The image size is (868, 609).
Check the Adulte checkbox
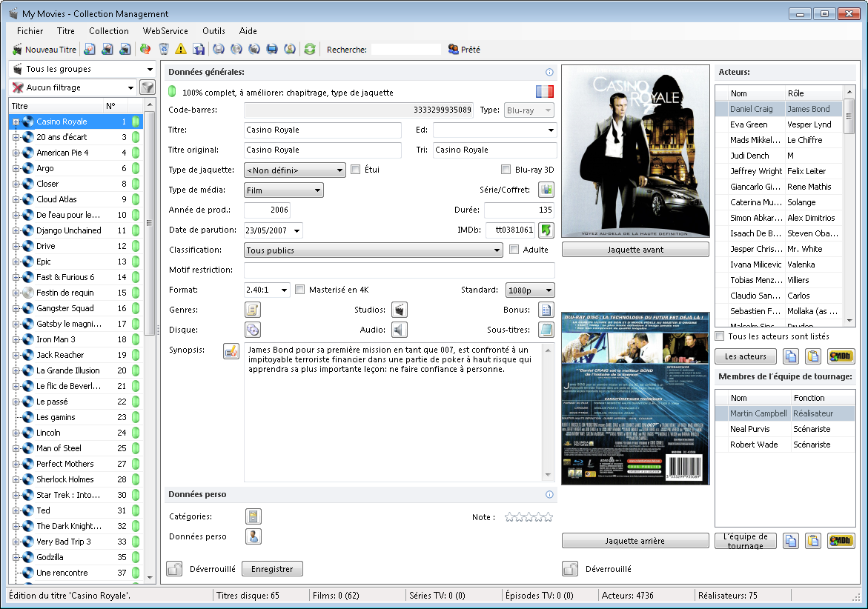click(514, 250)
